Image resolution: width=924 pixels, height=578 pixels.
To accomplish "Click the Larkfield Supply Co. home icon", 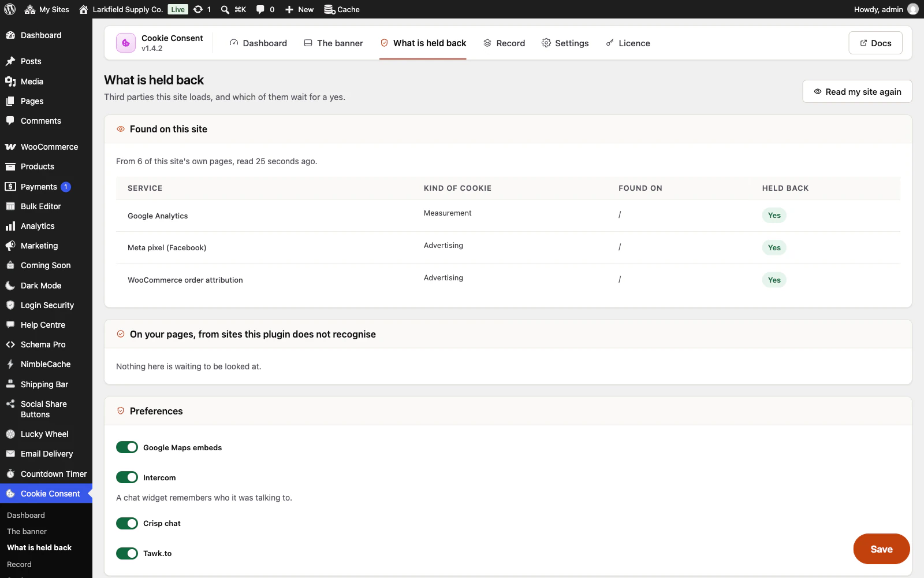I will coord(84,9).
